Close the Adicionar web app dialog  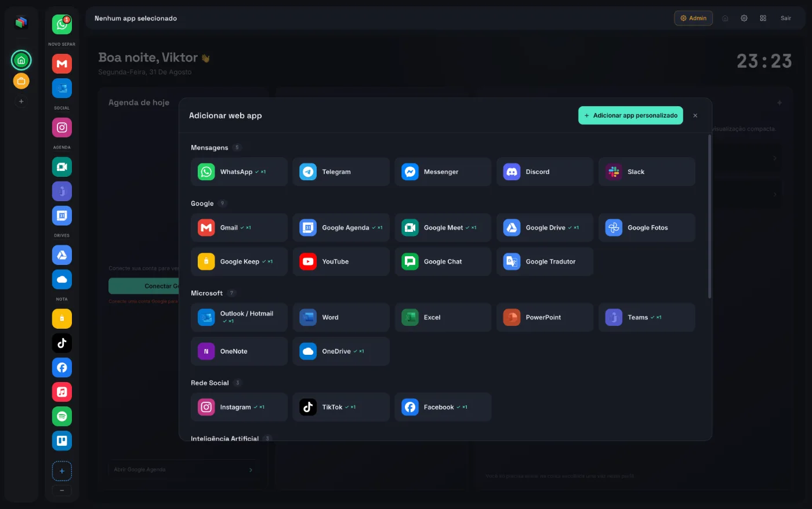pyautogui.click(x=695, y=116)
